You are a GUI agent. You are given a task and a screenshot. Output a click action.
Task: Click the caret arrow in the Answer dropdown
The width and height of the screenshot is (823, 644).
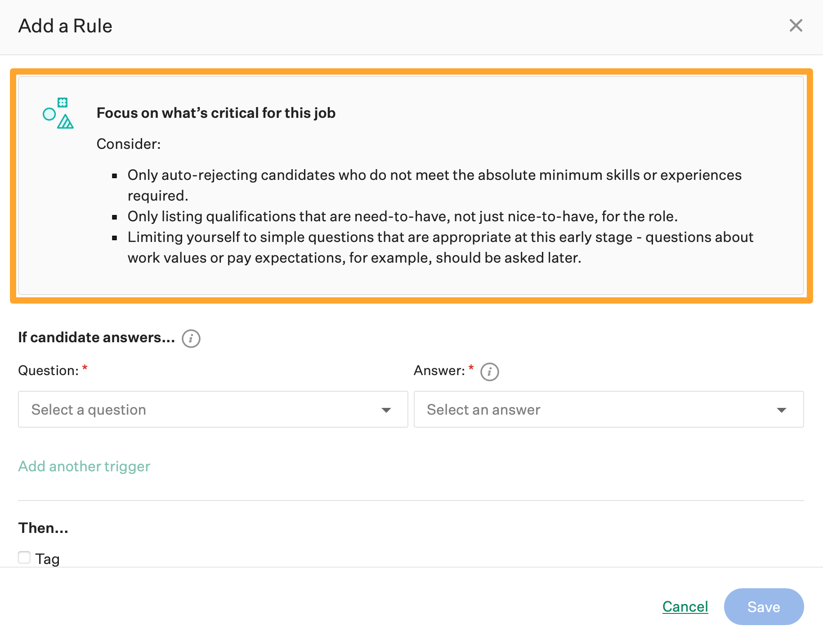(x=781, y=410)
